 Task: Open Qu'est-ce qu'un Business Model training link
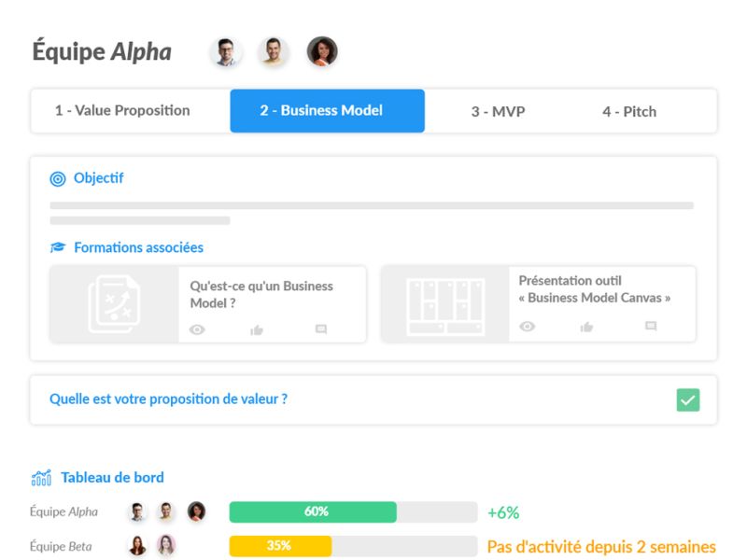pyautogui.click(x=261, y=294)
